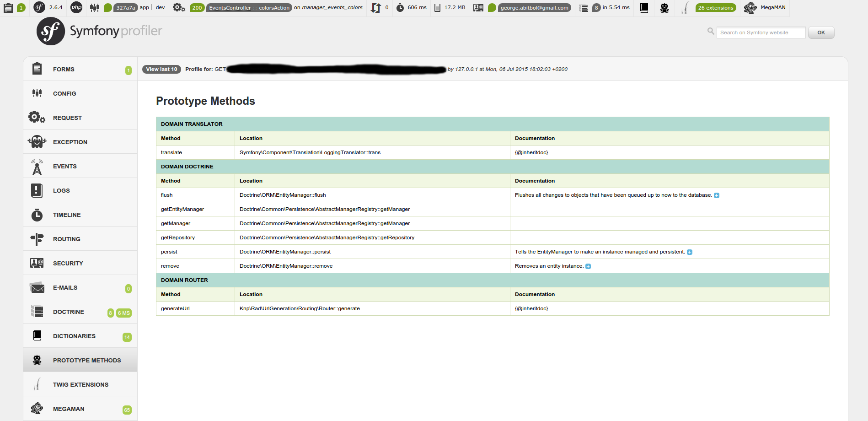Image resolution: width=868 pixels, height=421 pixels.
Task: Open the Request panel
Action: tap(80, 118)
